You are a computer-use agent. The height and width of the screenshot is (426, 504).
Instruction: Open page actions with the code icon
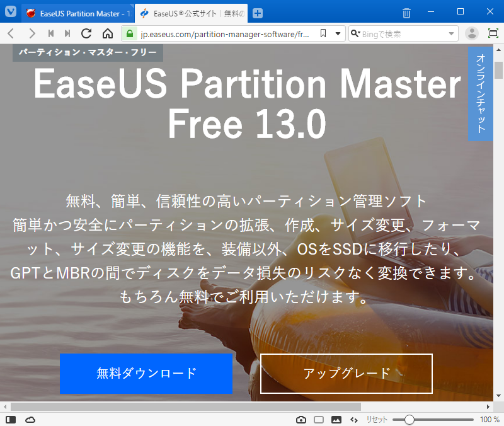click(x=353, y=420)
